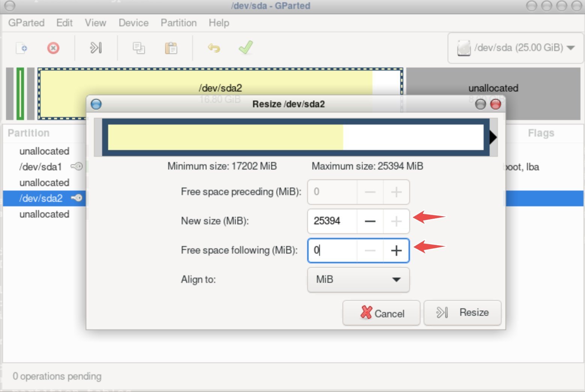
Task: Open the View menu
Action: click(x=95, y=23)
